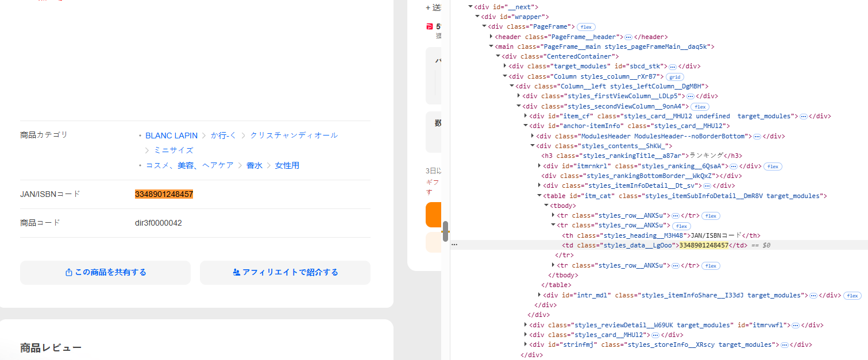The height and width of the screenshot is (360, 868).
Task: Select the highlighted JAN code 3348901248457
Action: (164, 194)
